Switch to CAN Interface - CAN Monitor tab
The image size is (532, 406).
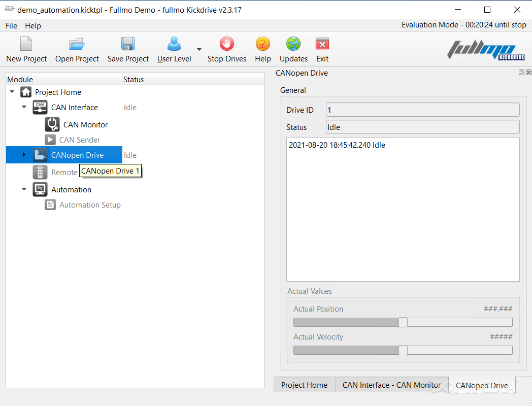391,385
